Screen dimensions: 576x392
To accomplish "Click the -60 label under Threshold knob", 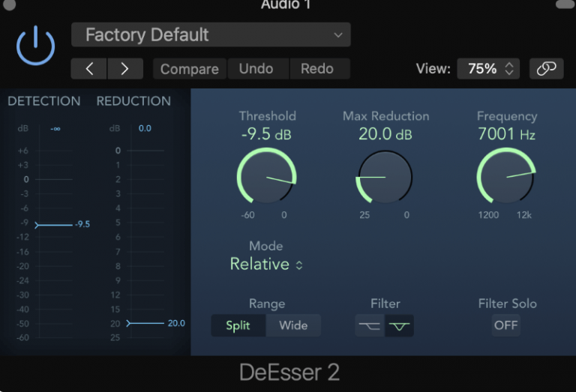I will 247,215.
